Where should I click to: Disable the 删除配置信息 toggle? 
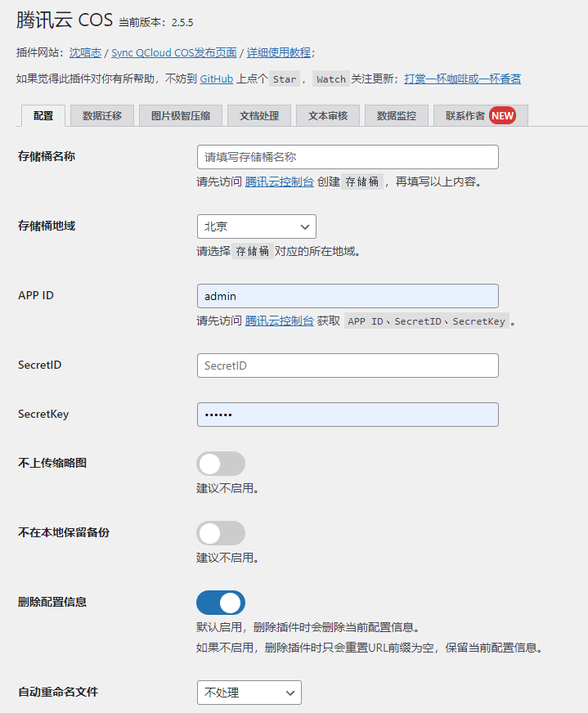(x=221, y=603)
